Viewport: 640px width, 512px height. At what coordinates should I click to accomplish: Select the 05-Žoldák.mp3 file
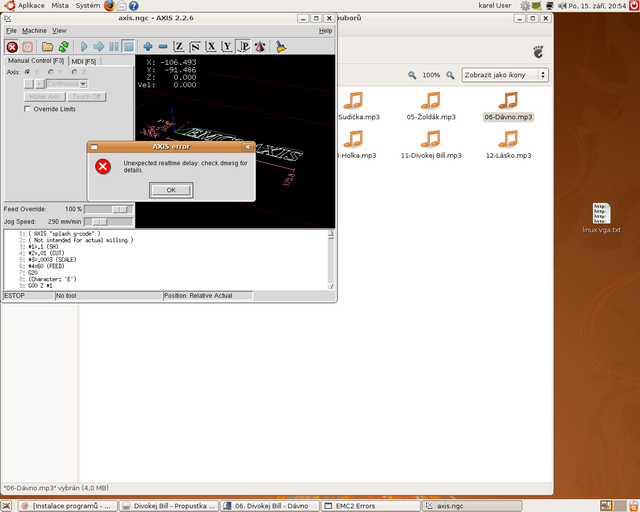point(430,104)
